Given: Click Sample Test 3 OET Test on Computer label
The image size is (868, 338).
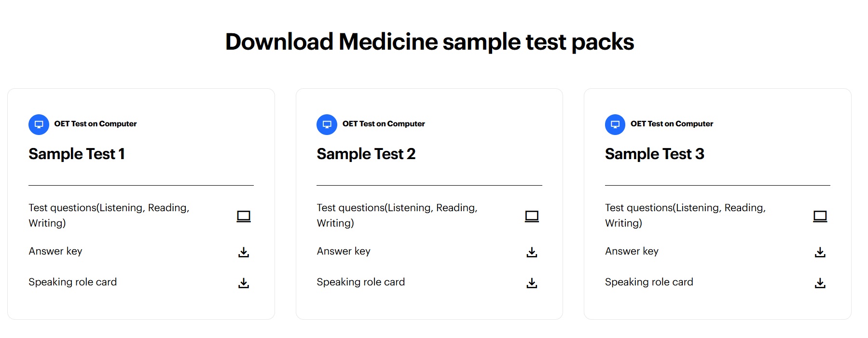Looking at the screenshot, I should 672,124.
